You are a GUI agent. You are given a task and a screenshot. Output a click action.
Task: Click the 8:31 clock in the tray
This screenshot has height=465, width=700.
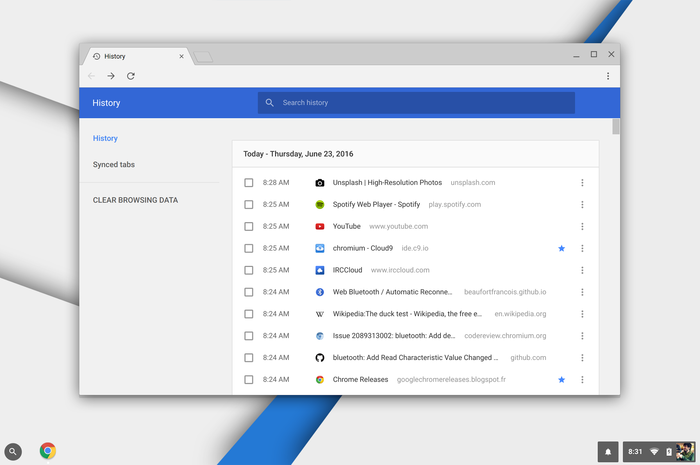tap(635, 452)
